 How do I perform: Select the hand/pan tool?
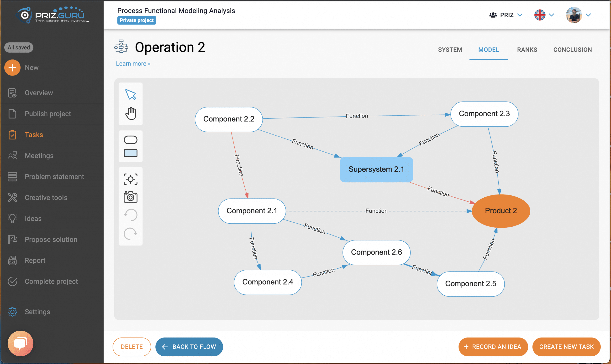point(131,113)
